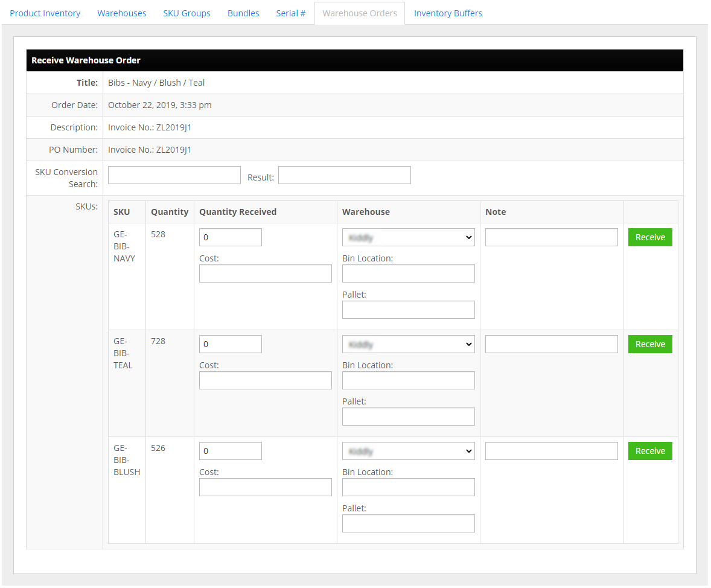Open Warehouse dropdown for GE-BIB-BLUSH
The width and height of the screenshot is (711, 588).
click(x=408, y=452)
